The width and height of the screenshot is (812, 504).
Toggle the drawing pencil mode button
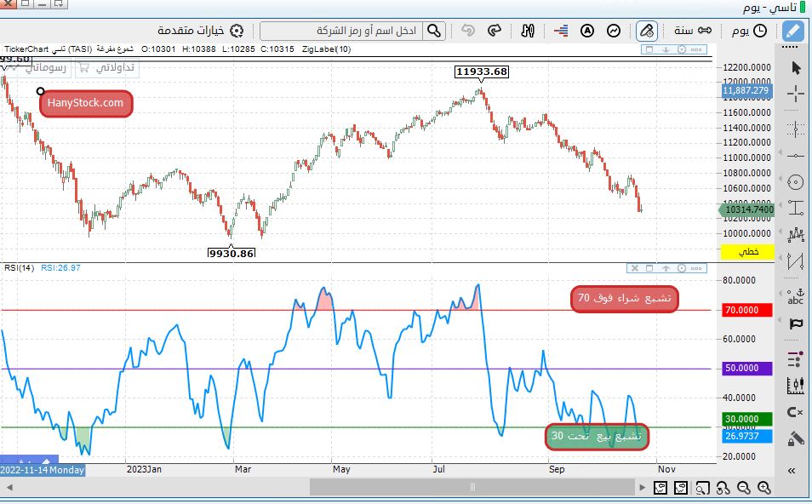pyautogui.click(x=793, y=31)
